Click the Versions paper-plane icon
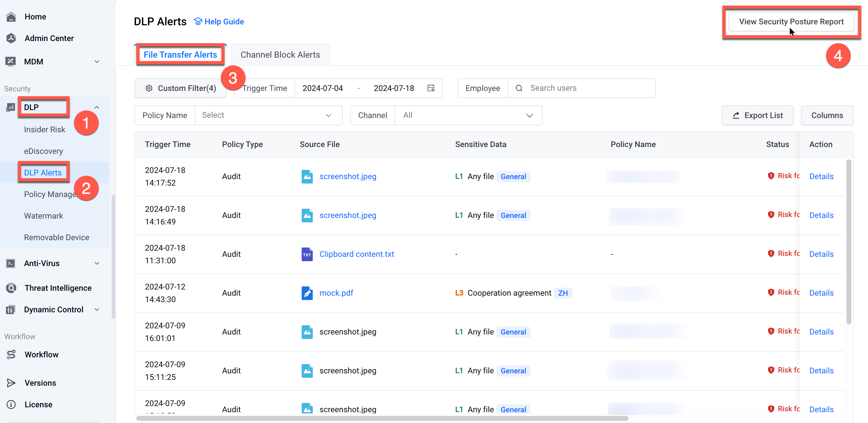The height and width of the screenshot is (423, 868). click(11, 383)
